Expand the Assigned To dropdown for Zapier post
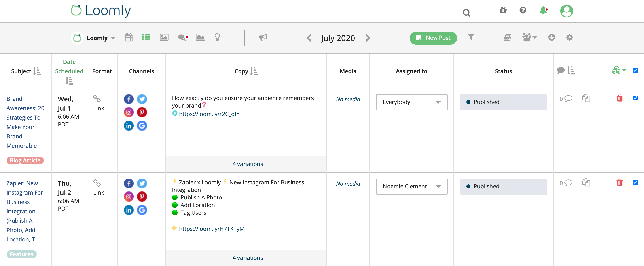Image resolution: width=644 pixels, height=266 pixels. [x=439, y=187]
